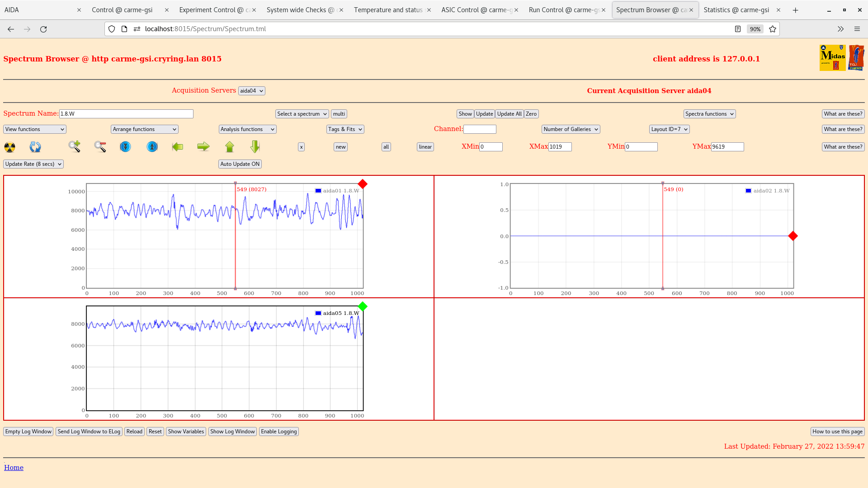Toggle the linear scale button
The height and width of the screenshot is (488, 868).
pos(425,147)
